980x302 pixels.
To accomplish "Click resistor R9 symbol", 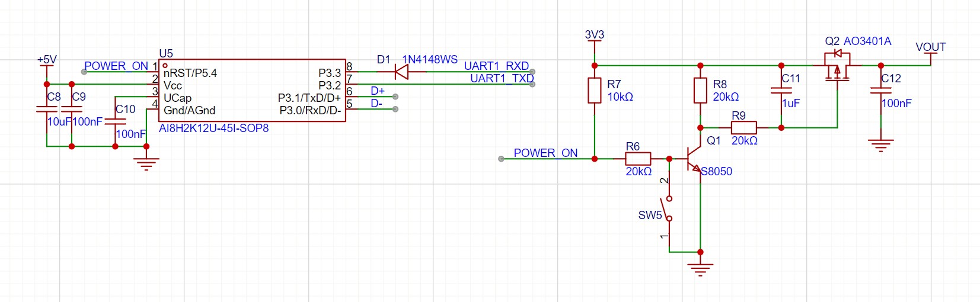I will (x=744, y=127).
